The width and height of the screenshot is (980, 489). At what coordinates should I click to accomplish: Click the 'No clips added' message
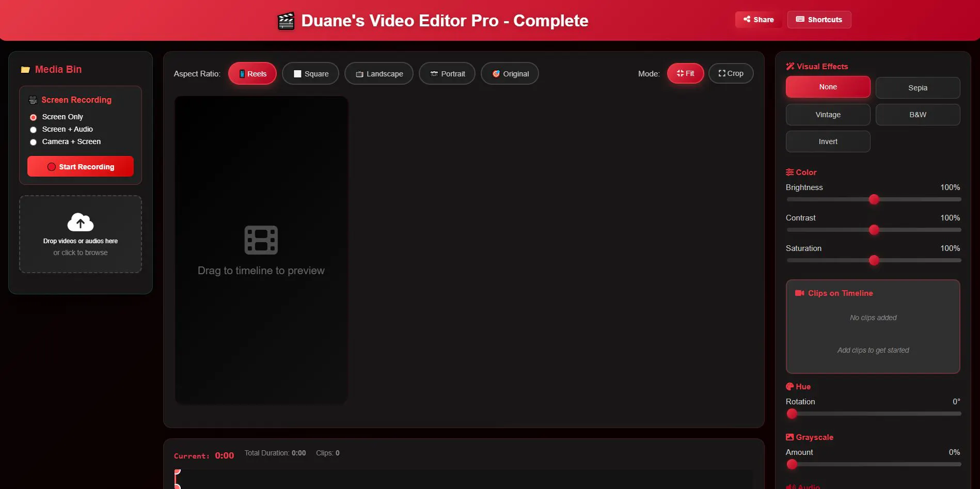tap(873, 318)
